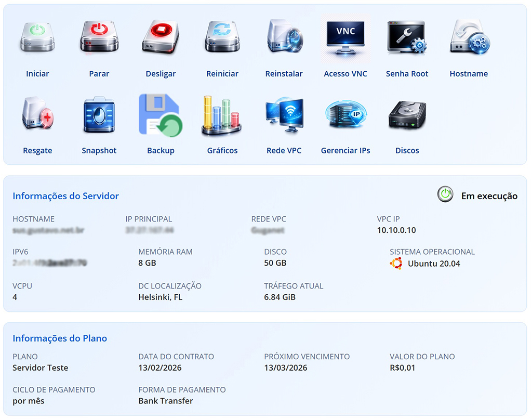532x419 pixels.
Task: View the Gráficos chart icon
Action: pos(222,115)
